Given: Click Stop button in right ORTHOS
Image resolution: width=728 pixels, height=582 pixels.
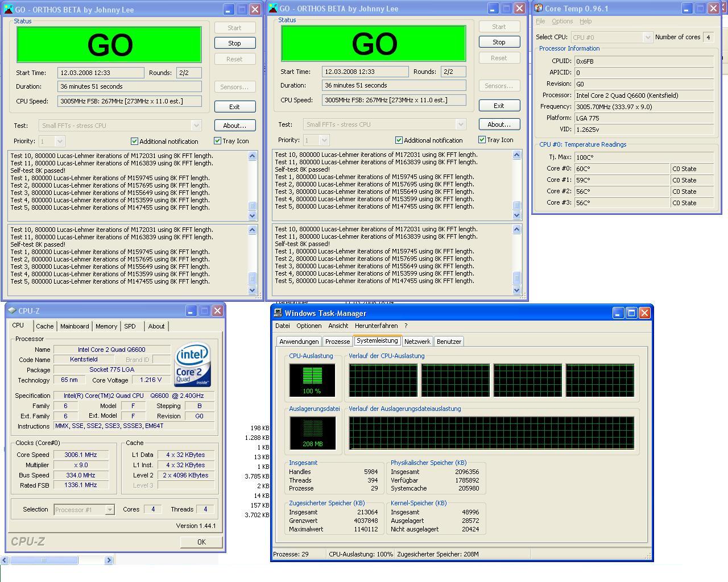Looking at the screenshot, I should 499,42.
